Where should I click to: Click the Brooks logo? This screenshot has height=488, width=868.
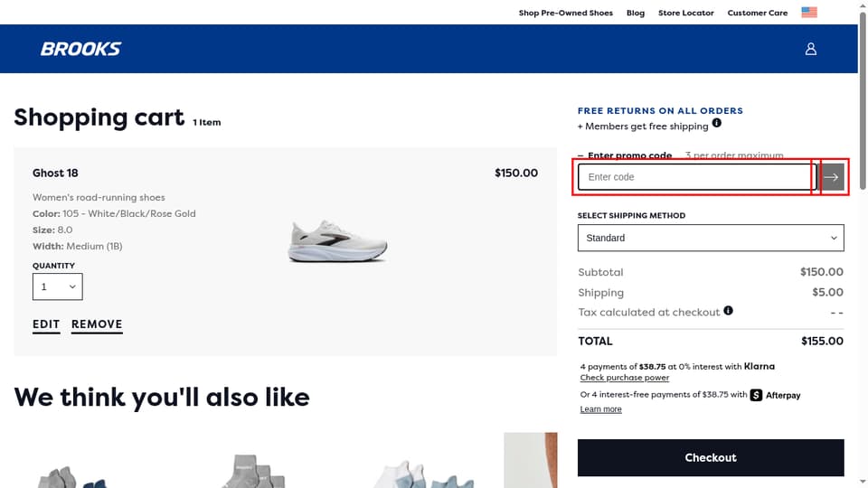80,49
